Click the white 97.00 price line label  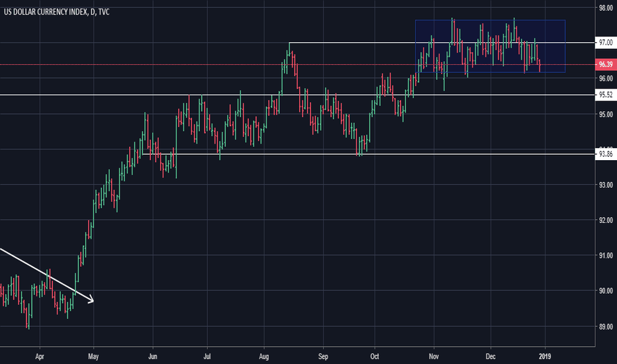[606, 42]
